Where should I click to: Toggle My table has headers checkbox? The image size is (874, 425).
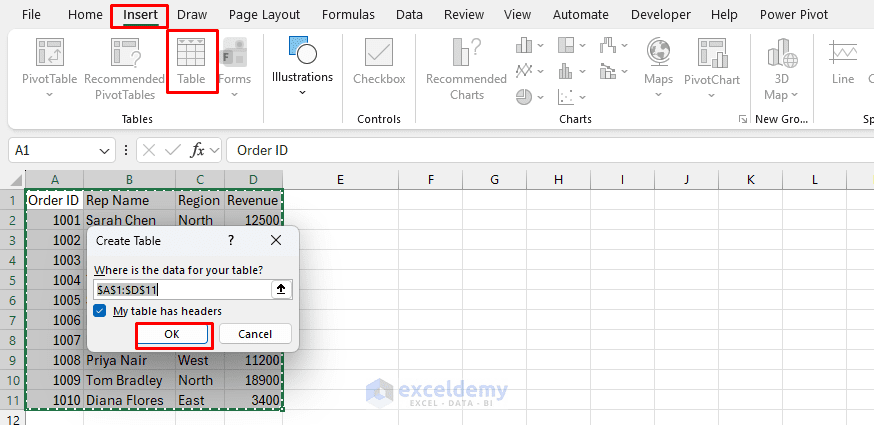100,311
